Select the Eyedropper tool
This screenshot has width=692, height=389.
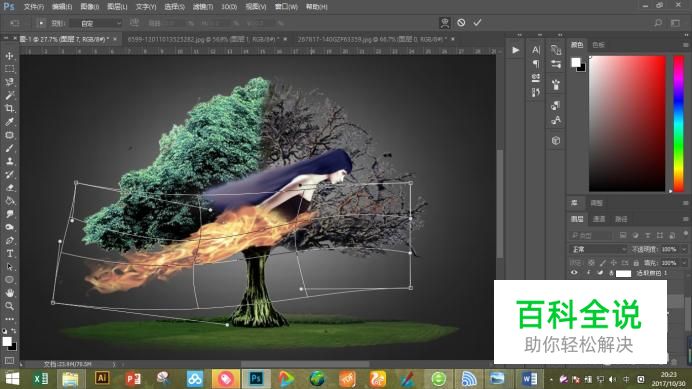(x=9, y=121)
